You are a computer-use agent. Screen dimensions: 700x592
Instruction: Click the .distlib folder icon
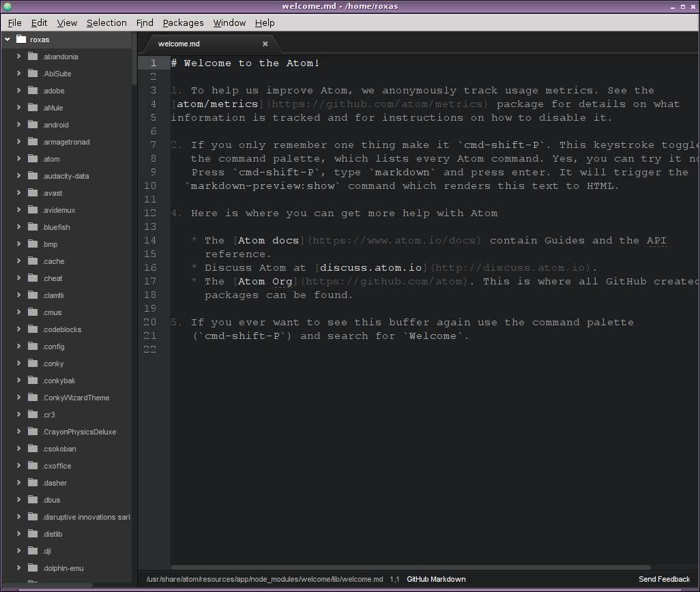(33, 533)
